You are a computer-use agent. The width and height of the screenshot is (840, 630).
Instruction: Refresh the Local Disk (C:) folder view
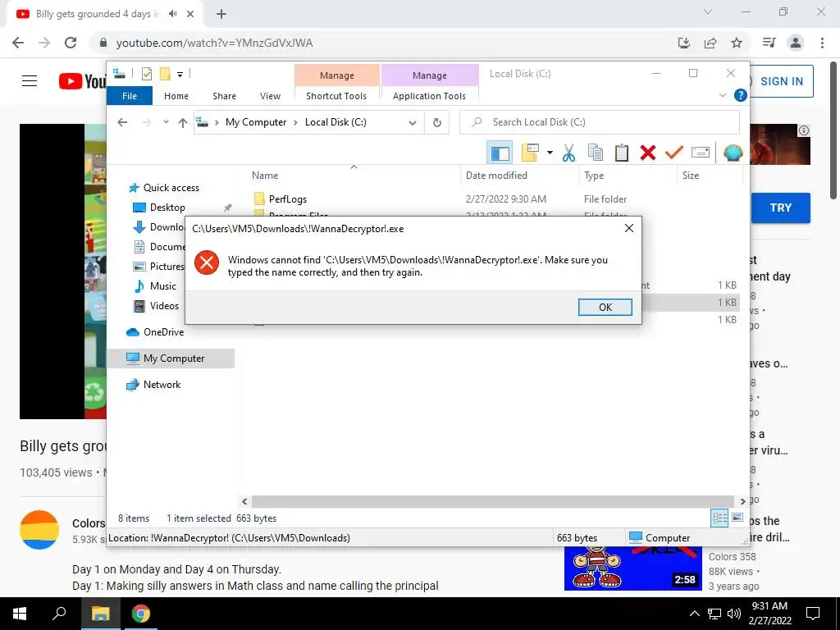coord(437,123)
